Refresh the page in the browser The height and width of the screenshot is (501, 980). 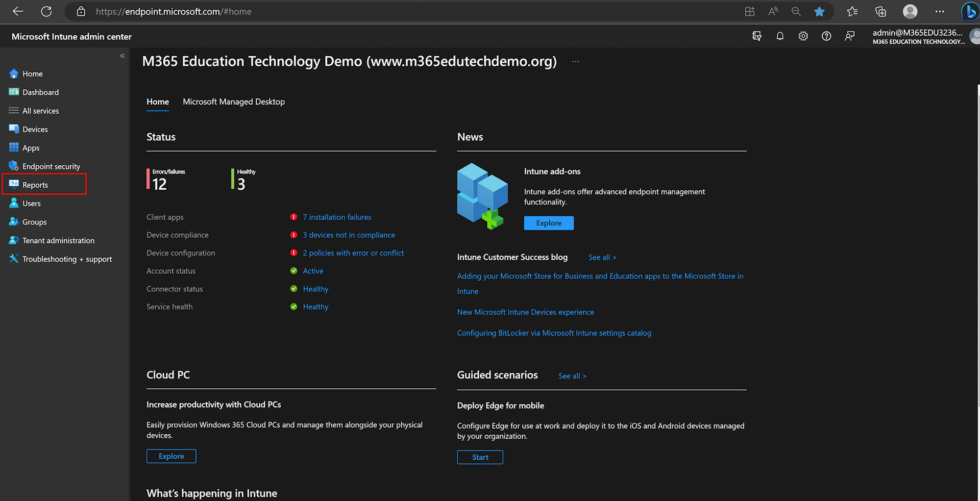(x=46, y=11)
